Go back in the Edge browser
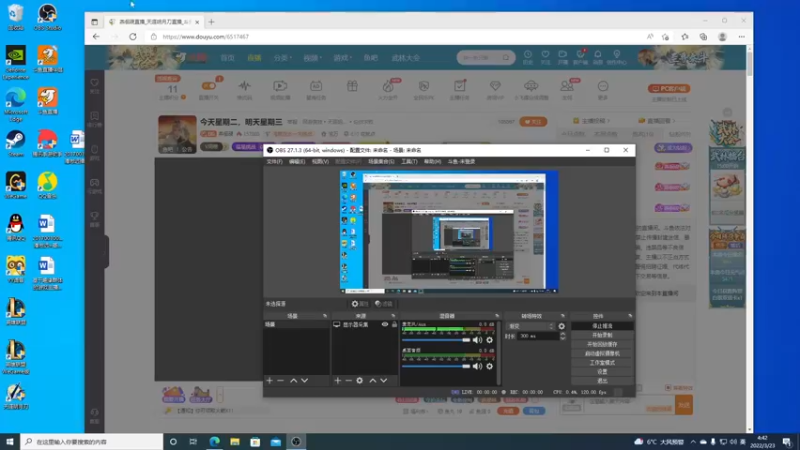Screen dimensions: 800x450 96,37
